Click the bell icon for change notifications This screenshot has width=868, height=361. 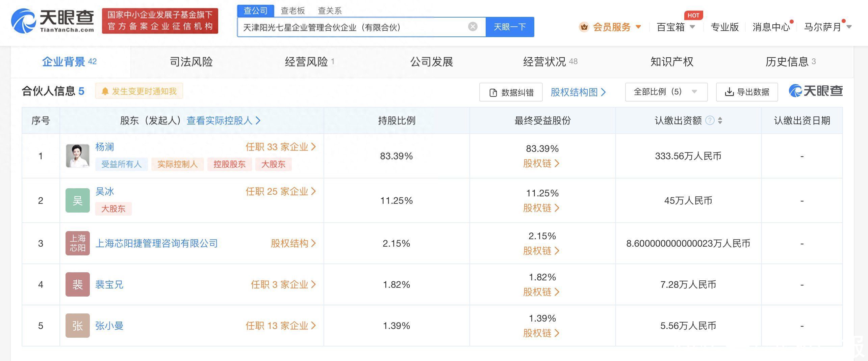point(105,91)
